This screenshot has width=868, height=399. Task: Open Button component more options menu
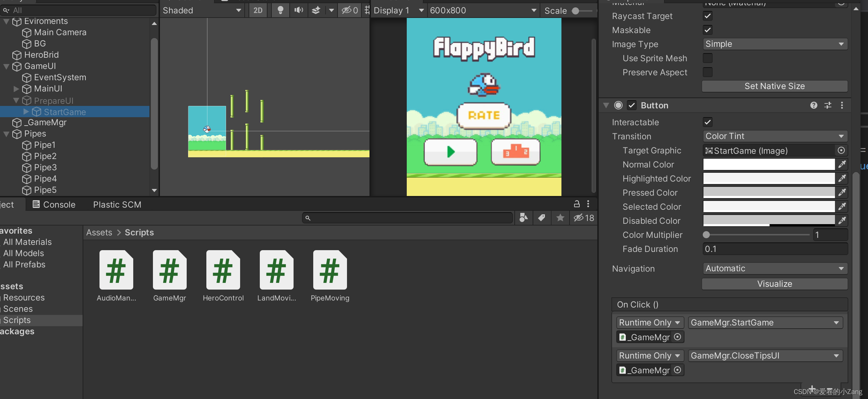[842, 105]
